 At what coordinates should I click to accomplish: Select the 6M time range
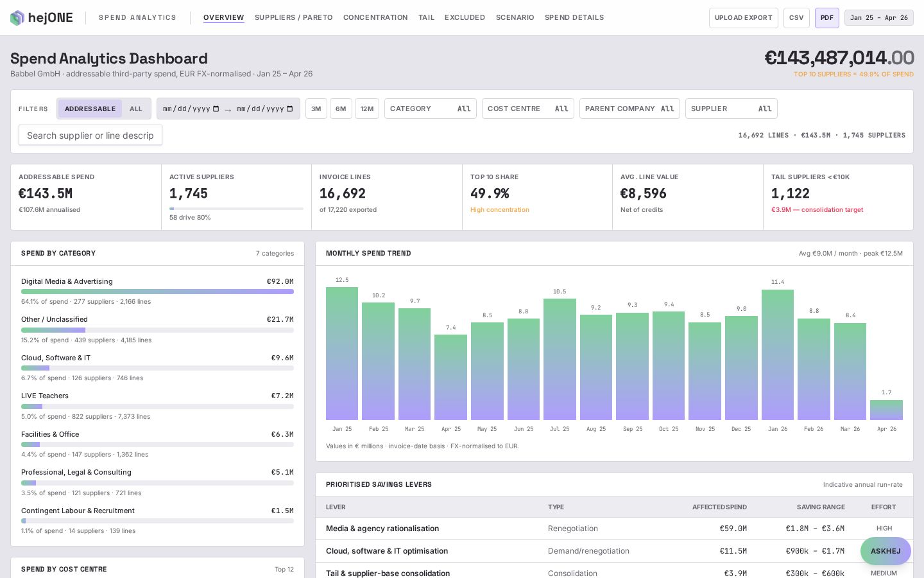[x=341, y=109]
